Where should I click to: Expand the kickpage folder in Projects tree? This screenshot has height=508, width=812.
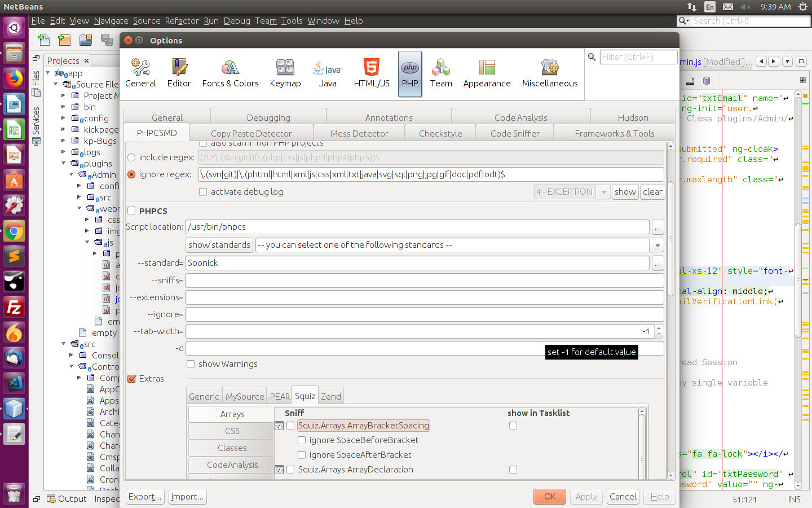(64, 129)
